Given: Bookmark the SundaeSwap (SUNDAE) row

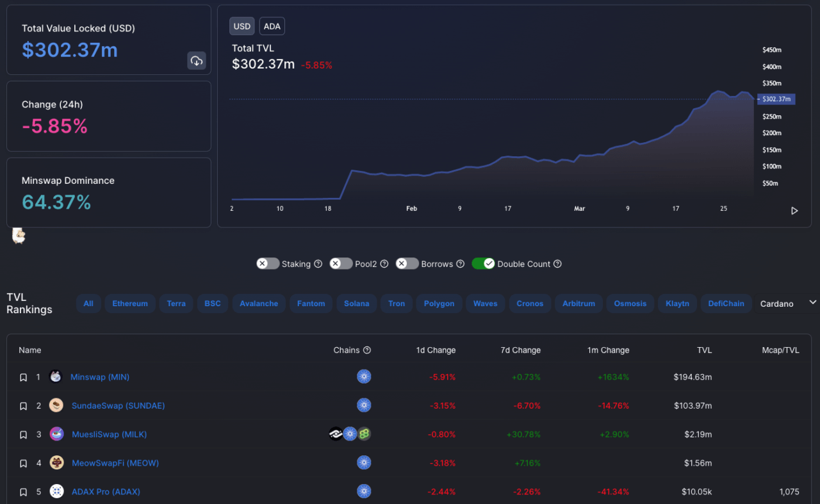Looking at the screenshot, I should point(23,406).
